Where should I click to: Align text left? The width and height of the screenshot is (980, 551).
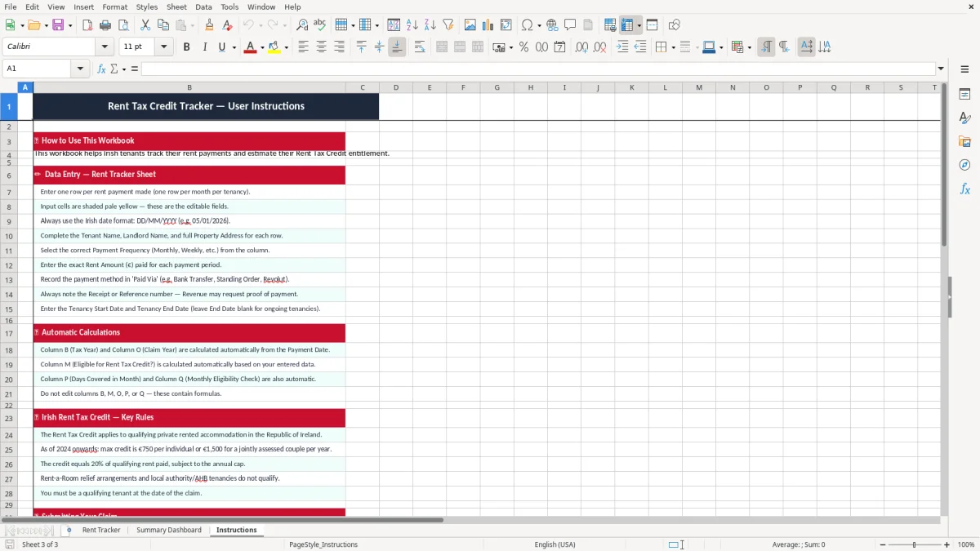[303, 47]
